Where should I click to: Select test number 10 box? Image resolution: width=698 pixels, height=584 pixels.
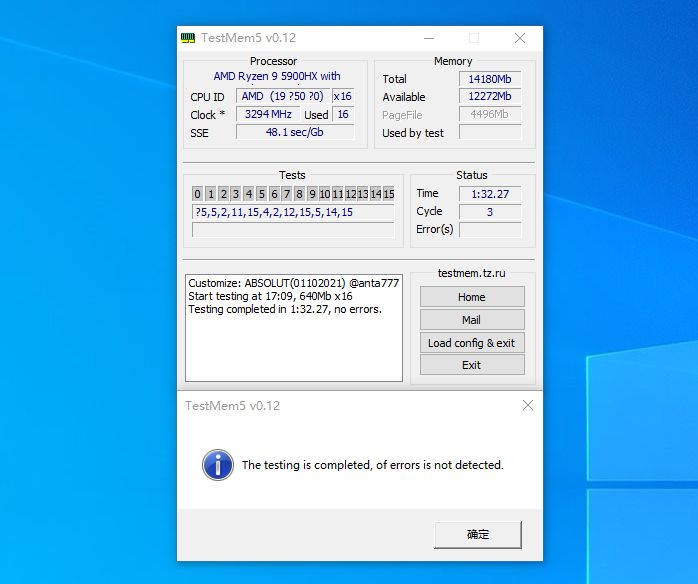325,194
